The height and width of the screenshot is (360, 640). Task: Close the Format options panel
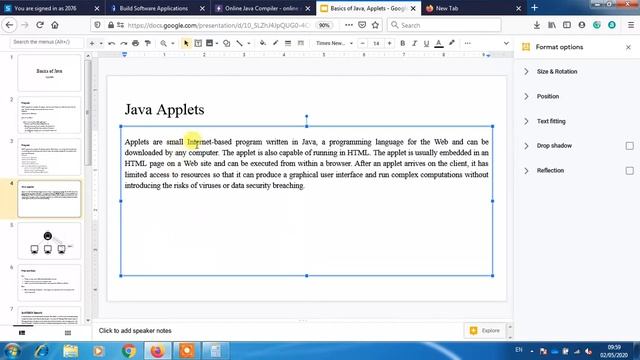click(x=628, y=47)
